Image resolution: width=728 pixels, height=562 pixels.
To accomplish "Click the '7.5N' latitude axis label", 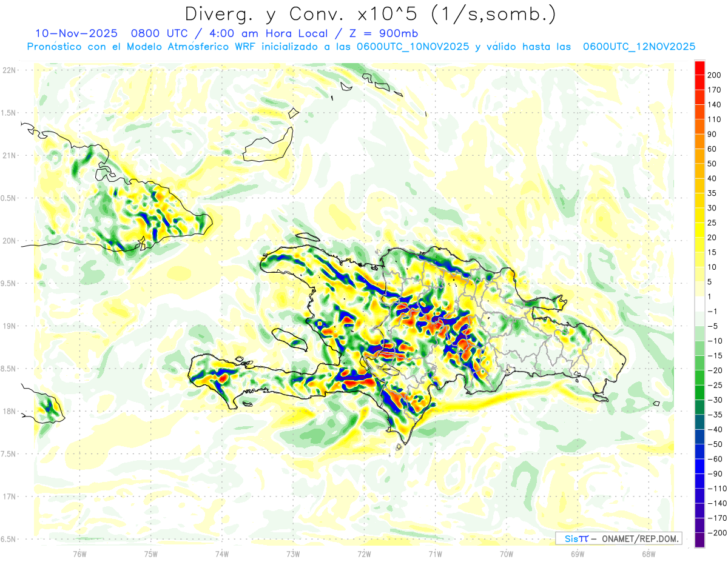I will (x=9, y=455).
